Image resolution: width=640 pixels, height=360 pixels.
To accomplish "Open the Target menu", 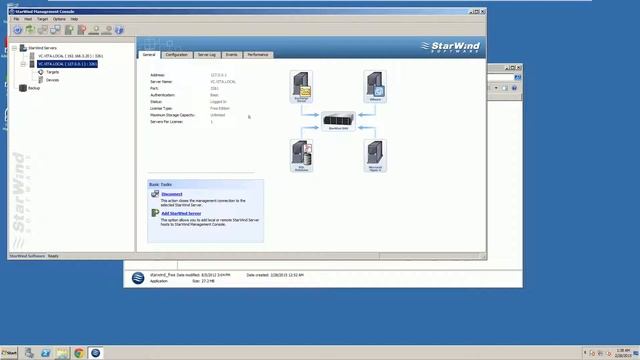I will 42,19.
